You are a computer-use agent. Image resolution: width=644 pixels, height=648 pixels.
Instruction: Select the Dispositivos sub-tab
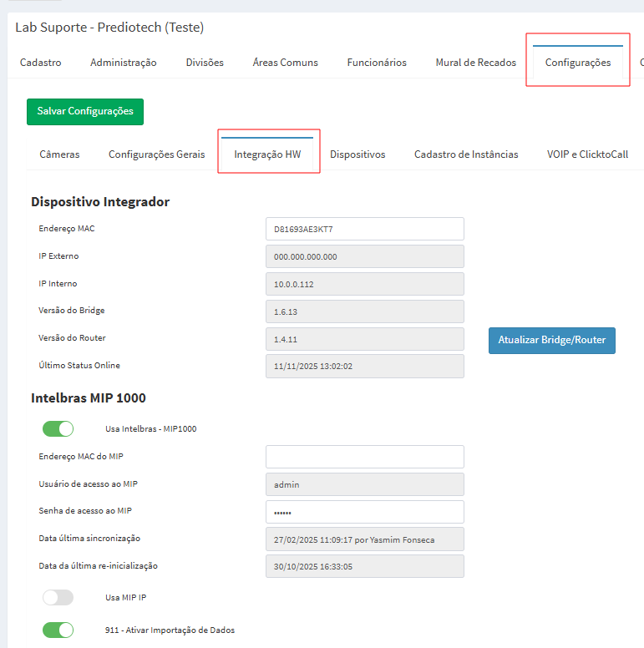pyautogui.click(x=357, y=154)
